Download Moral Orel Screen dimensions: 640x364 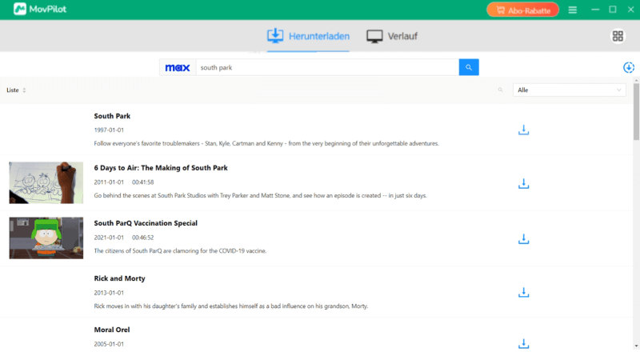[x=524, y=343]
